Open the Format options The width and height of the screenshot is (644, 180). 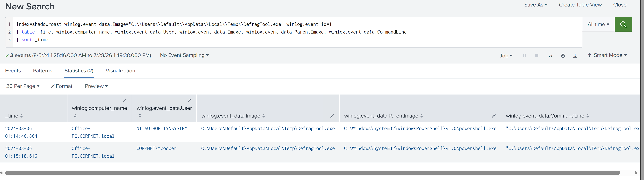point(62,86)
